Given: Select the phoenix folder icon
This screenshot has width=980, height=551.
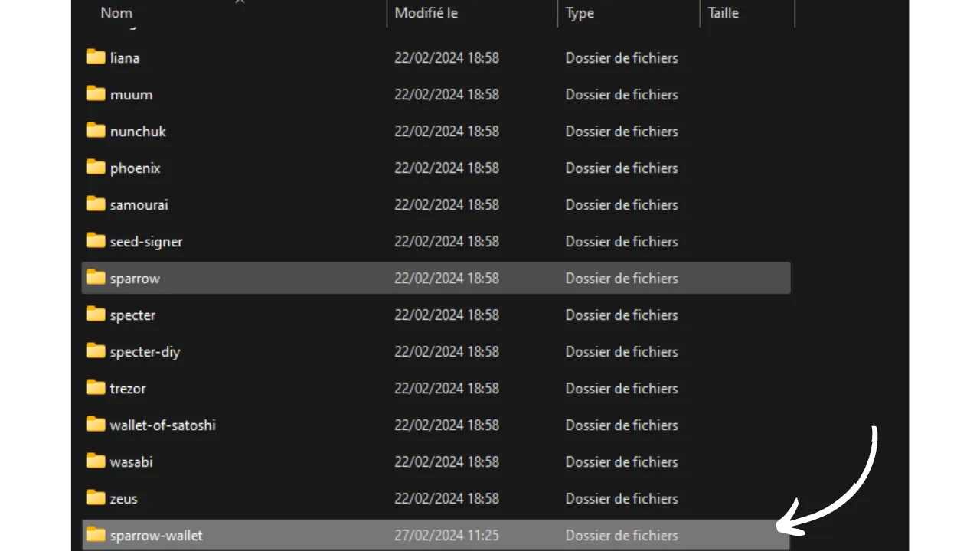Looking at the screenshot, I should tap(96, 168).
